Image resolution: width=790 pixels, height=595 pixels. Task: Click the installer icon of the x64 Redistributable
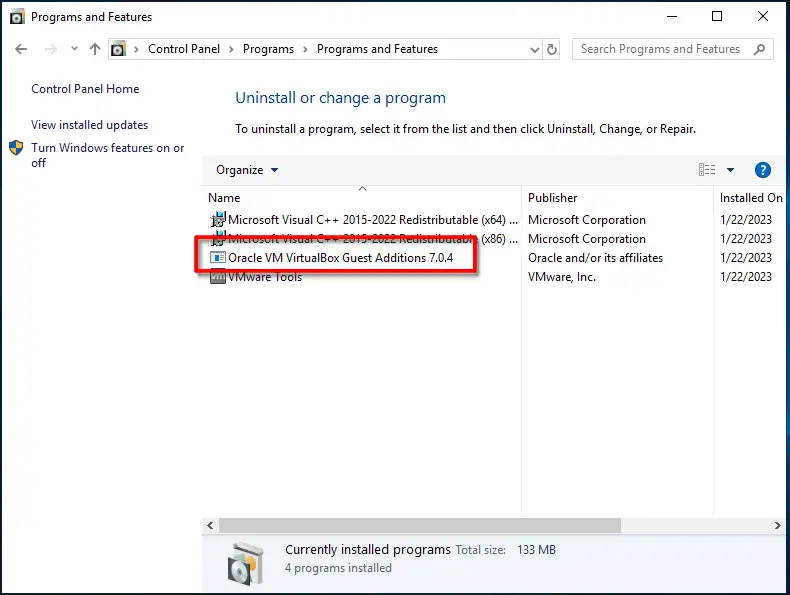point(218,220)
